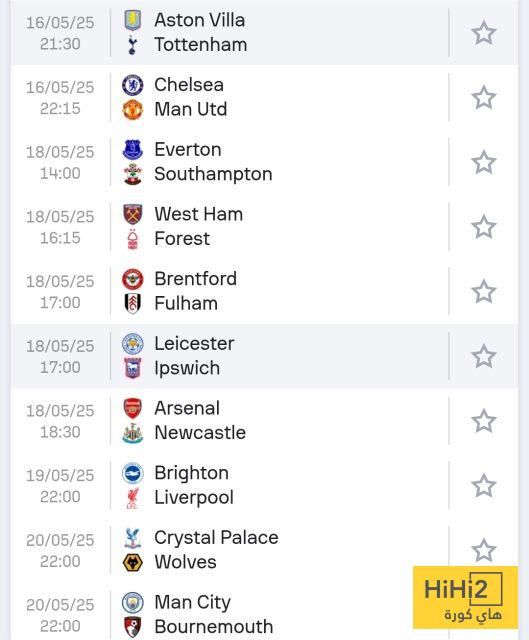Select the Arsenal cannon crest
529x640 pixels.
(x=133, y=408)
